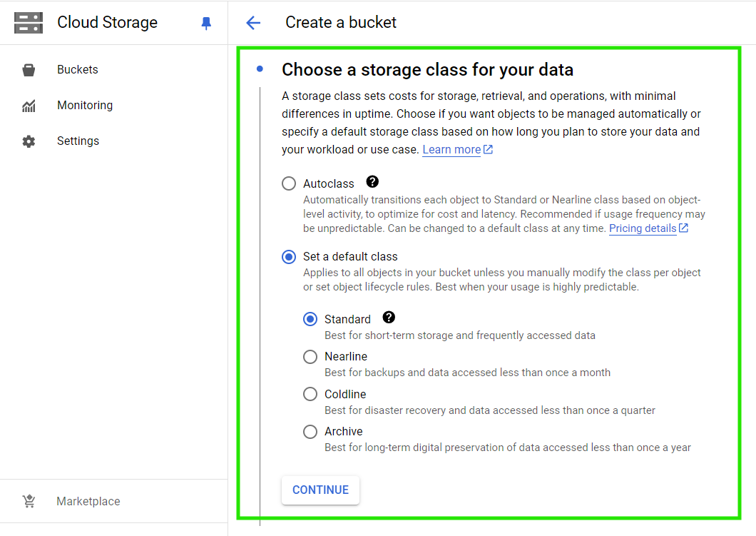This screenshot has height=536, width=756.
Task: Click the Settings gear icon
Action: coord(29,141)
